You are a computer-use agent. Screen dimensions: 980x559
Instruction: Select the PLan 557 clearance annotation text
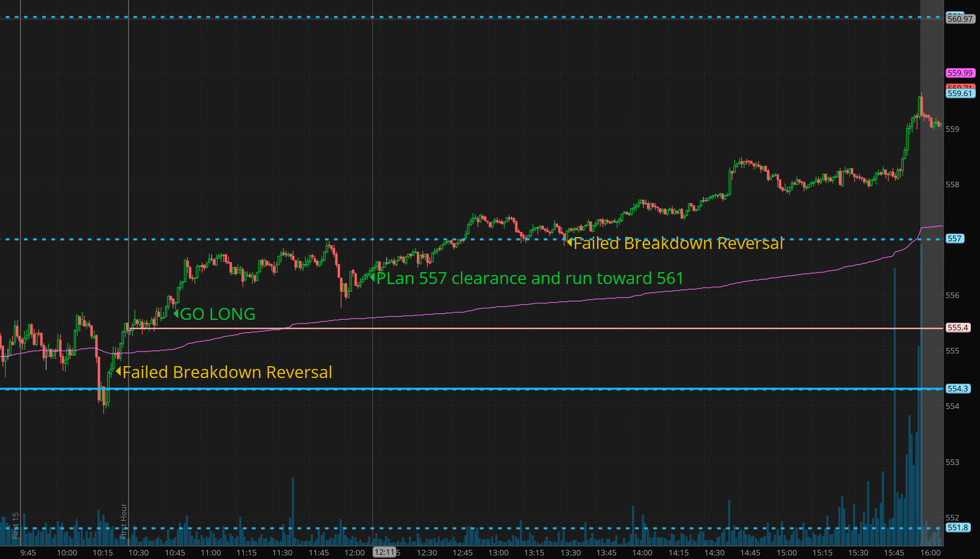[530, 278]
